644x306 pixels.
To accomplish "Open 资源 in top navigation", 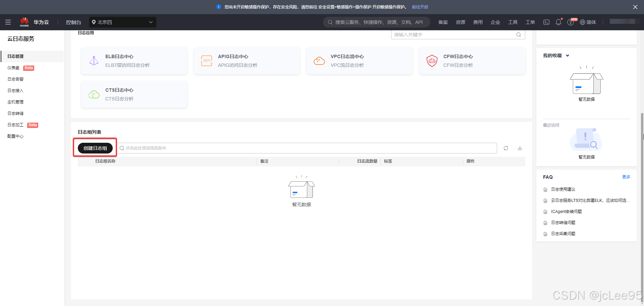I will 461,22.
